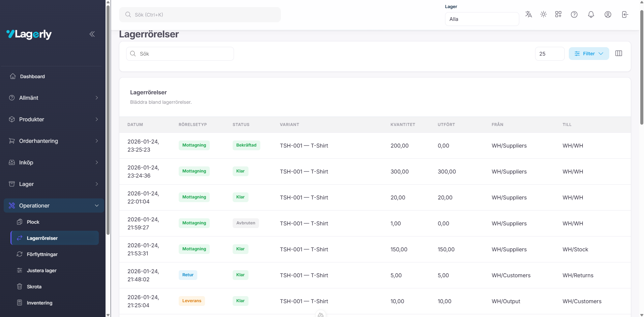The width and height of the screenshot is (644, 317).
Task: Open the Dashboard link in sidebar
Action: click(x=32, y=76)
